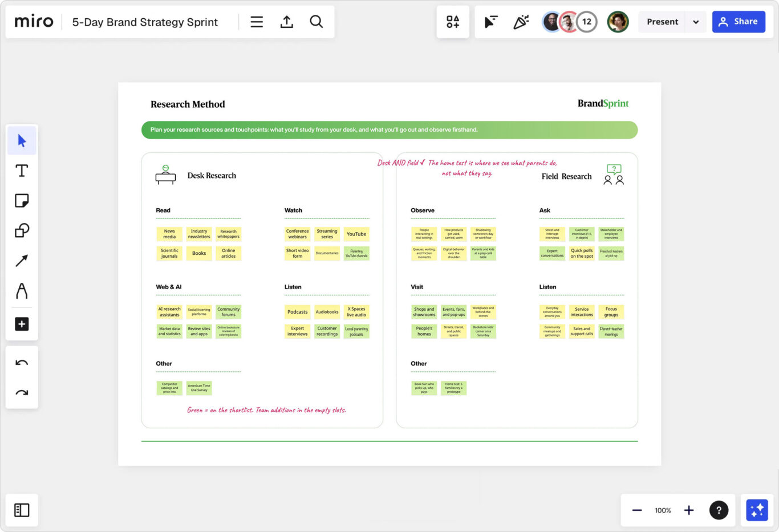Viewport: 779px width, 532px height.
Task: Toggle collaborator cursors visibility icon
Action: 490,22
